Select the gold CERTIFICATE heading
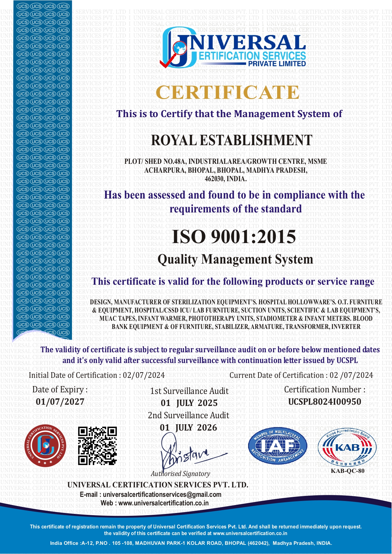 (228, 92)
